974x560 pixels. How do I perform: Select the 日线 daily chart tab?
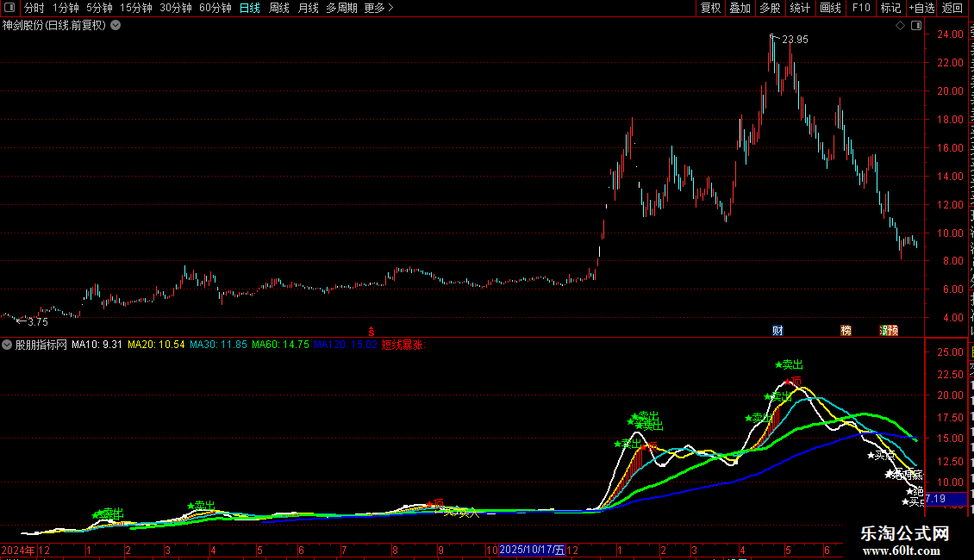point(250,8)
